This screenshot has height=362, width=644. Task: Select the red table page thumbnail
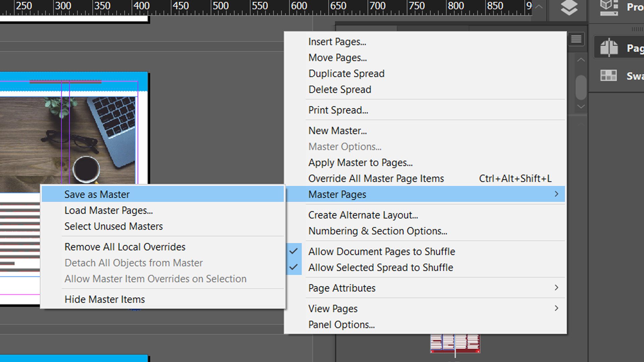(x=455, y=343)
